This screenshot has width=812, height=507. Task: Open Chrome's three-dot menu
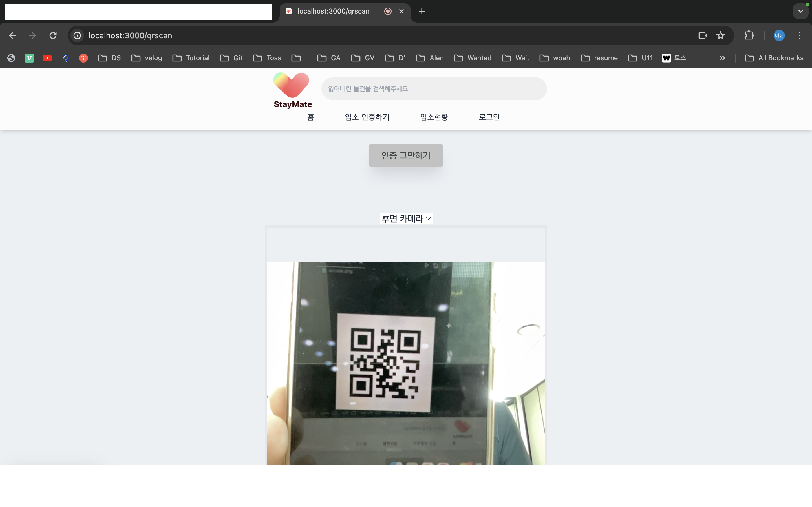(x=799, y=35)
